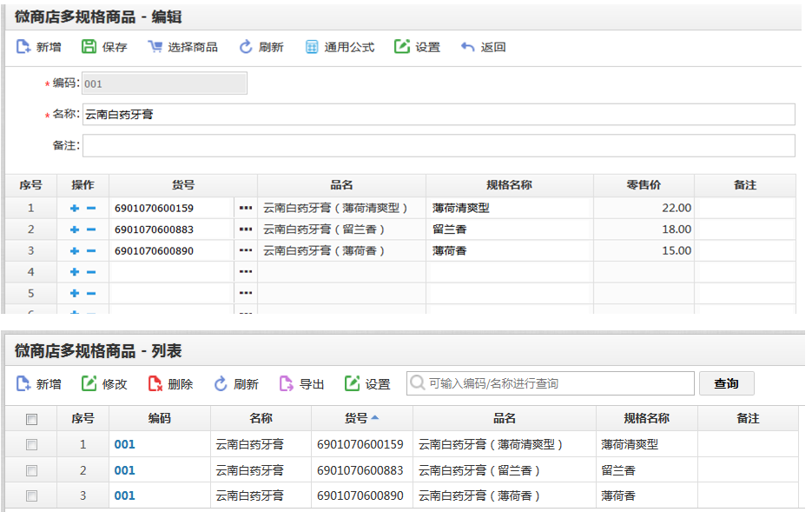The image size is (812, 512).
Task: Click 货号 cell 6901070600159 in edit grid
Action: pos(171,209)
